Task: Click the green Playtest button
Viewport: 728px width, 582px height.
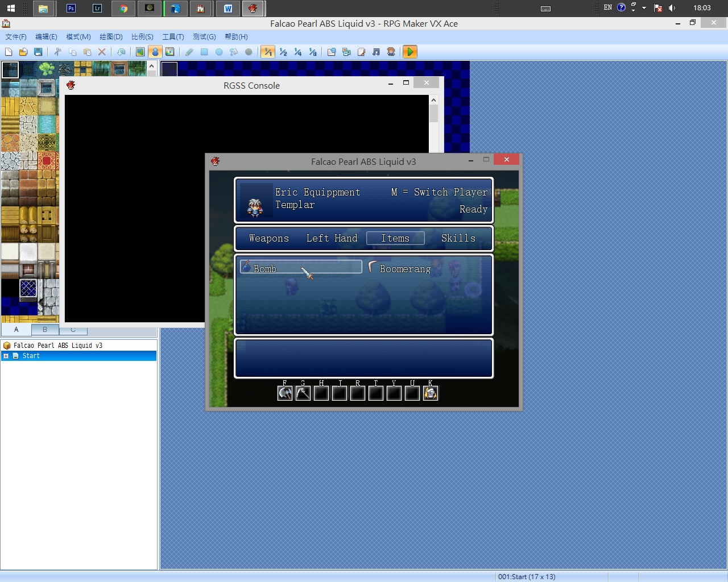Action: [x=410, y=52]
